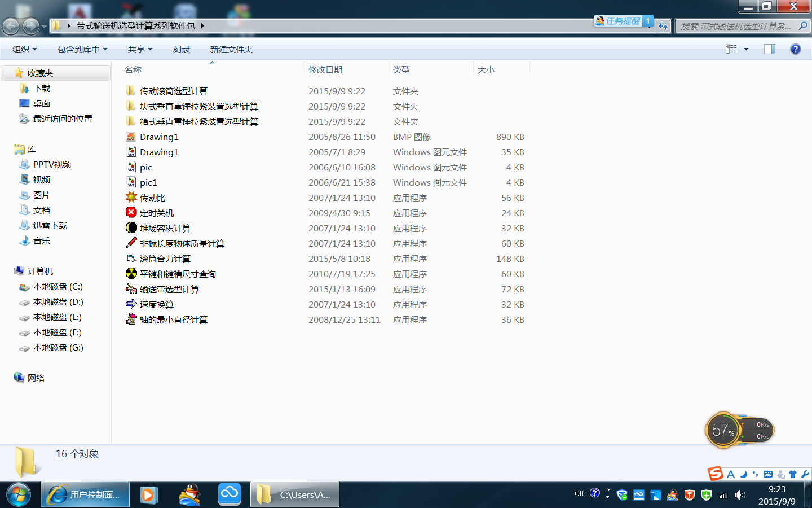The image size is (812, 508).
Task: Select the 定时关机 red X icon
Action: tap(131, 213)
